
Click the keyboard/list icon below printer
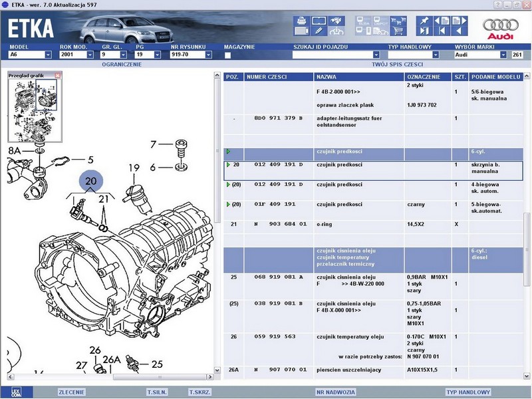(x=301, y=31)
